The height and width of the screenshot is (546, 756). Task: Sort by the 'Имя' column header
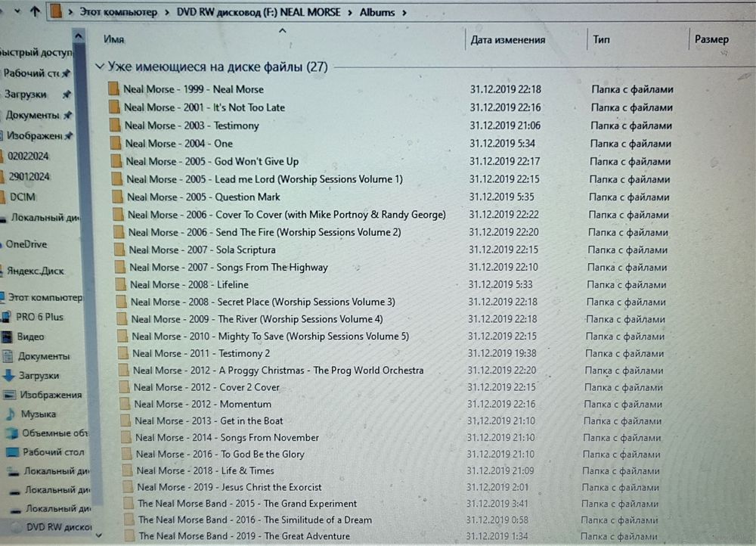click(x=114, y=39)
